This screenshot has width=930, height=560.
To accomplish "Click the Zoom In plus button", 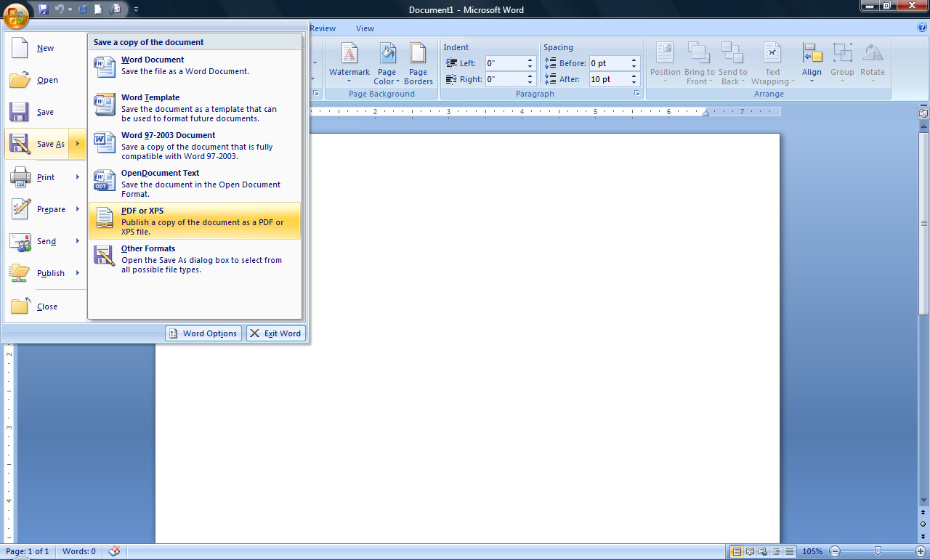I will click(921, 551).
